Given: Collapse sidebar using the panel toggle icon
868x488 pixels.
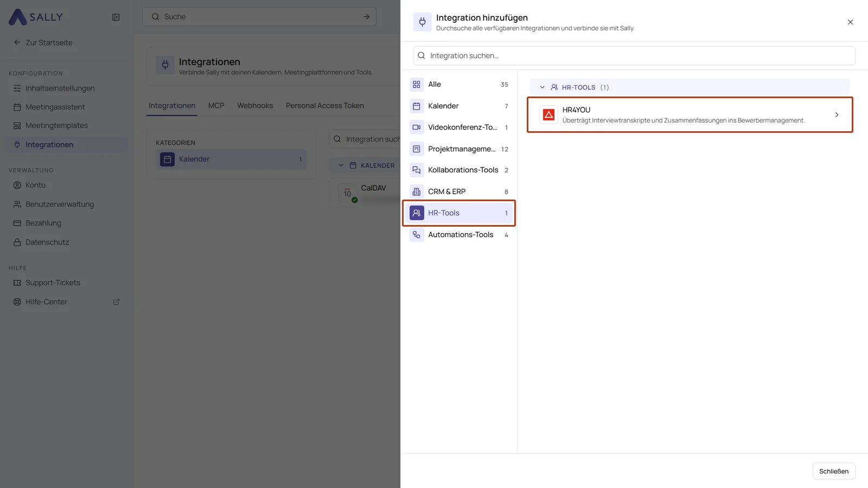Looking at the screenshot, I should 116,17.
